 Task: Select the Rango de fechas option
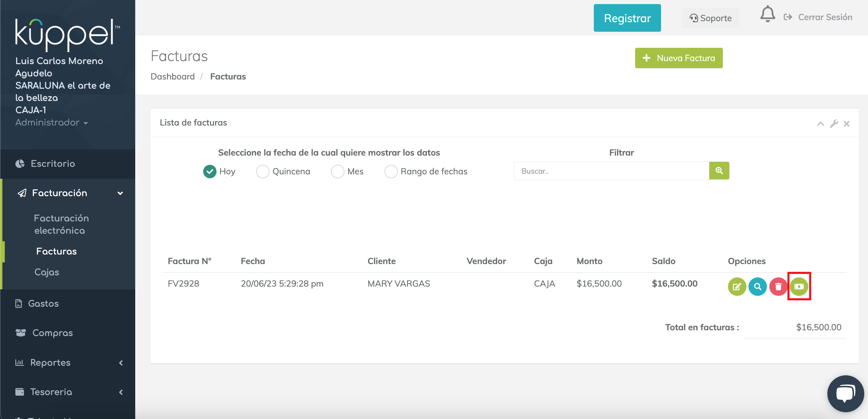[391, 171]
